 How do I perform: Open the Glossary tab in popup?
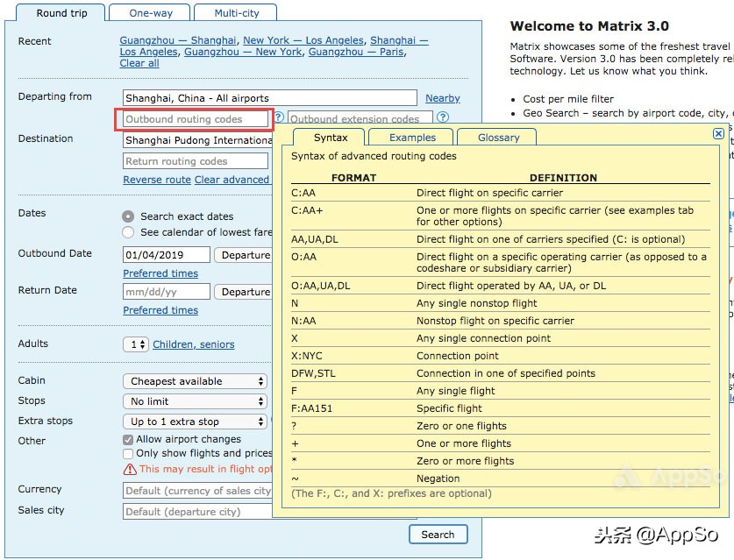tap(498, 138)
